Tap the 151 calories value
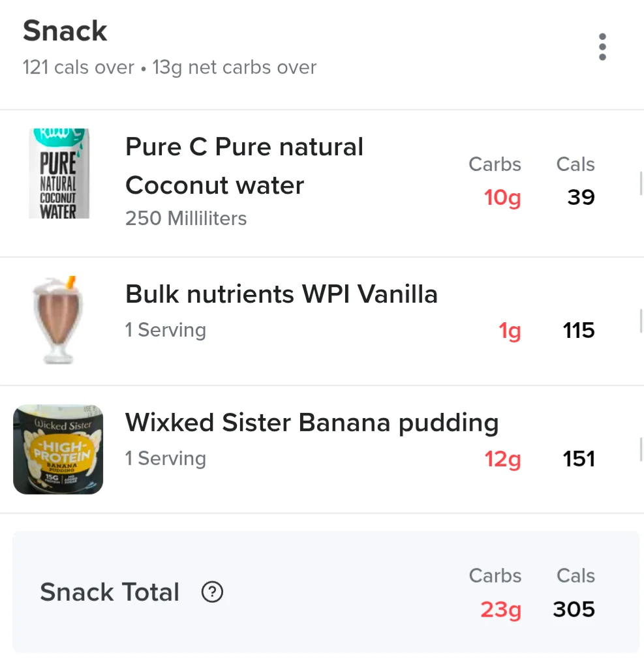 (578, 459)
